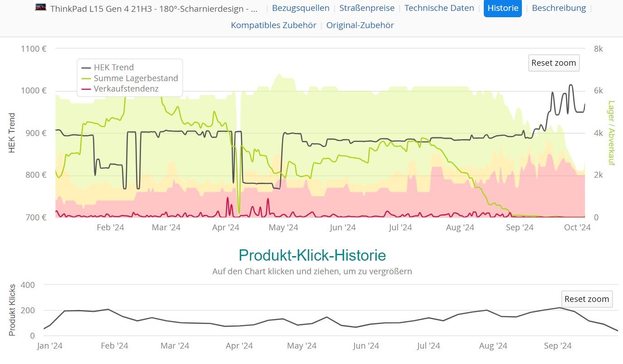The height and width of the screenshot is (364, 623).
Task: Click the ThinkPad L15 Gen 4 product title
Action: click(155, 9)
